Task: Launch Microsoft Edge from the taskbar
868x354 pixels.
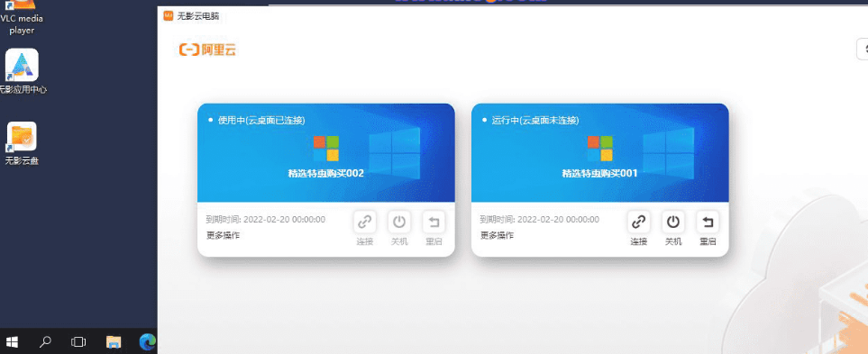Action: pyautogui.click(x=147, y=341)
